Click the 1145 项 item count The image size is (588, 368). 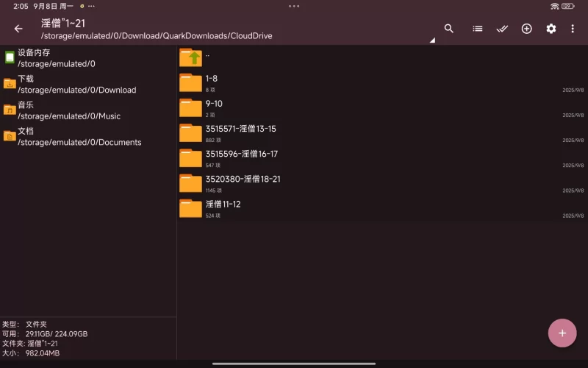214,191
